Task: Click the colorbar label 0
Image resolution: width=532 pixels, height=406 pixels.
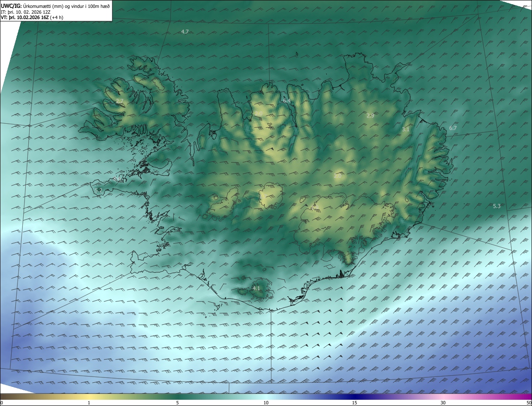Action: click(x=2, y=403)
